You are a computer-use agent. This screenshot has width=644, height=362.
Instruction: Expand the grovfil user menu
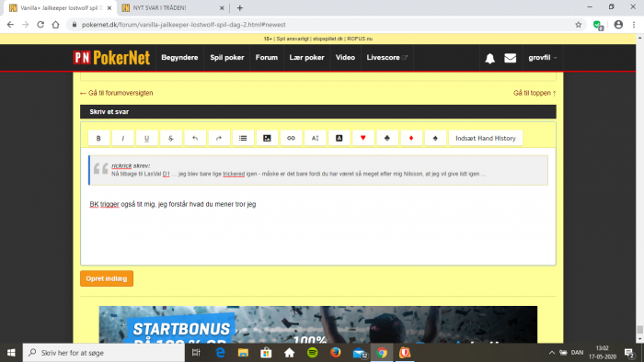point(543,58)
